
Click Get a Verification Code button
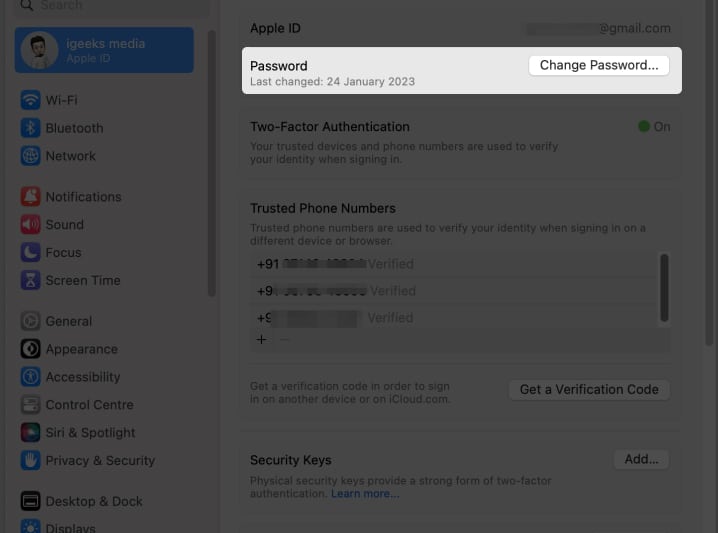pos(589,389)
